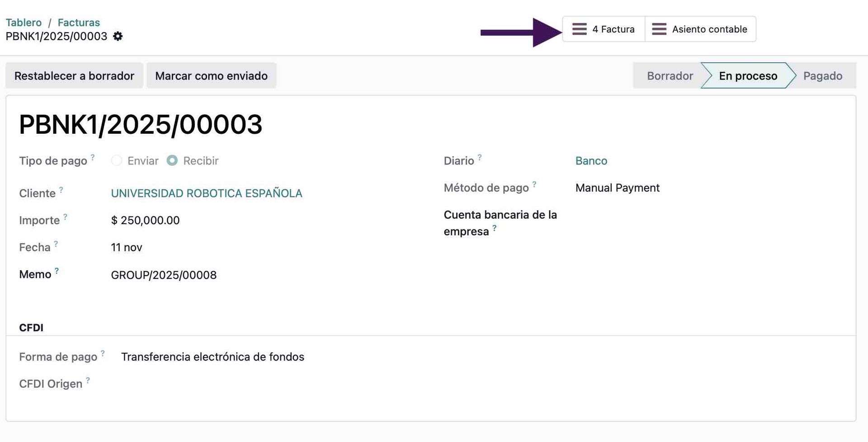Select the Recibir radio option
Image resolution: width=868 pixels, height=442 pixels.
point(172,160)
